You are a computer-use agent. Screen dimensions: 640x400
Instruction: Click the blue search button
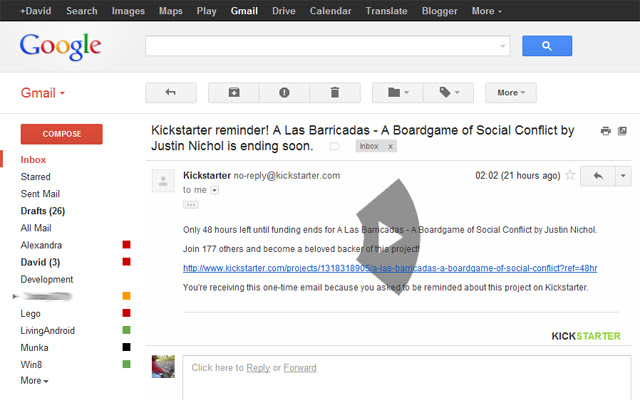pyautogui.click(x=547, y=46)
